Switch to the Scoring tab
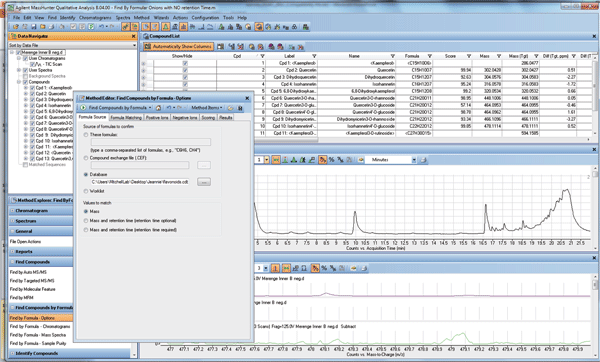The image size is (600, 362). pos(208,117)
